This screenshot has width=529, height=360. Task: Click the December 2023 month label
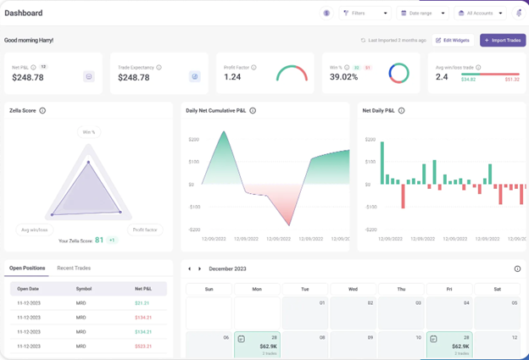point(227,269)
